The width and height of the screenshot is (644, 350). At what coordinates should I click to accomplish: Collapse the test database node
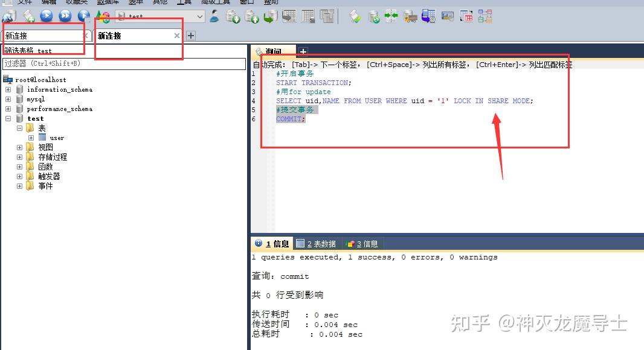[8, 118]
